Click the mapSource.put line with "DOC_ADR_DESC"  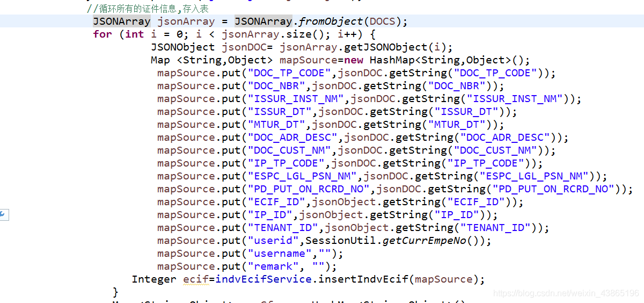tap(363, 138)
